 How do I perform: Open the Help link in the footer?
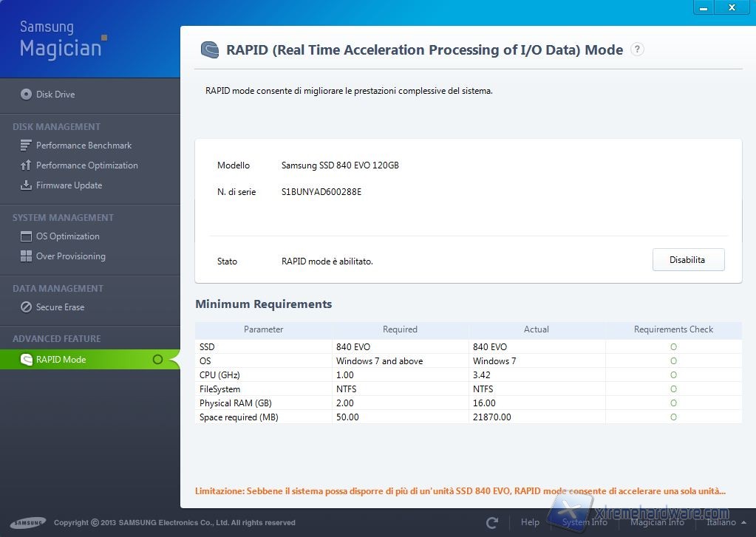pos(530,522)
